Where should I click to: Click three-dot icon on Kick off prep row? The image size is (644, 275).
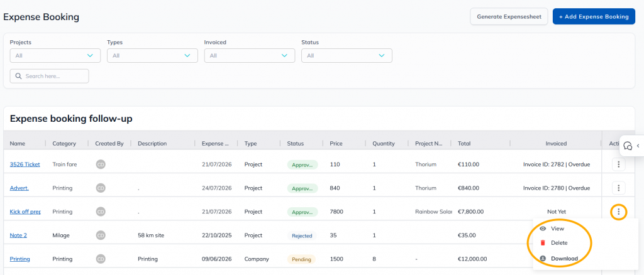[x=619, y=212]
